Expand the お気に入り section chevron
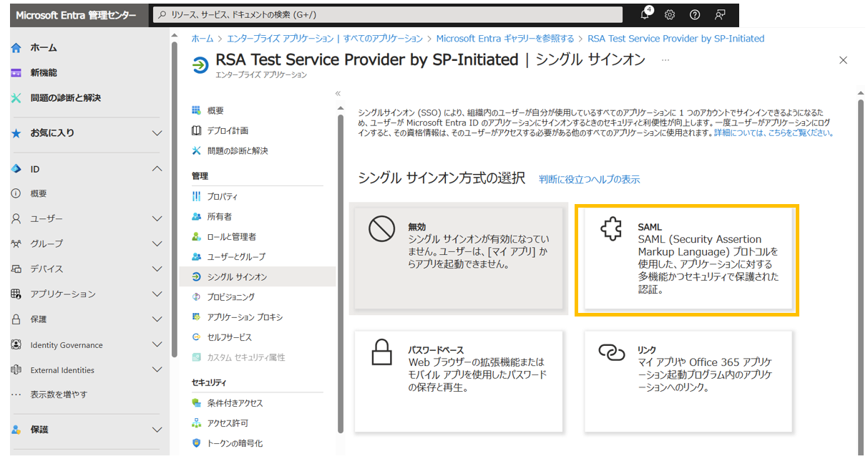The height and width of the screenshot is (459, 868). click(x=157, y=133)
